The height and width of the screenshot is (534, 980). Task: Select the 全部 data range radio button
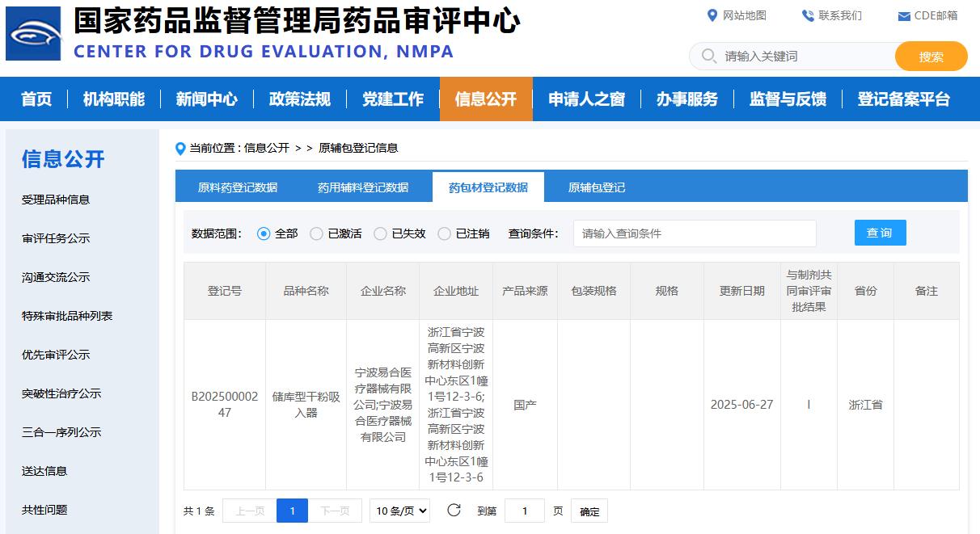click(x=264, y=233)
